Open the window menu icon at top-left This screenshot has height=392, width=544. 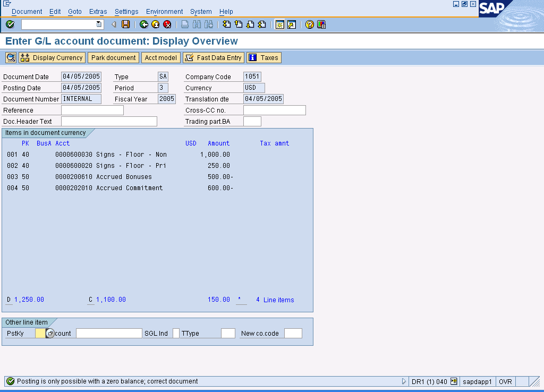(x=7, y=4)
